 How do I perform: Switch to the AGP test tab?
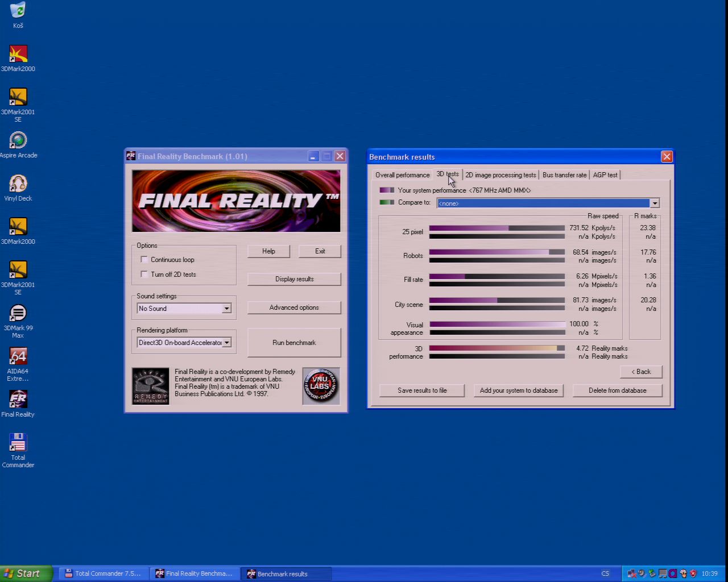point(605,175)
